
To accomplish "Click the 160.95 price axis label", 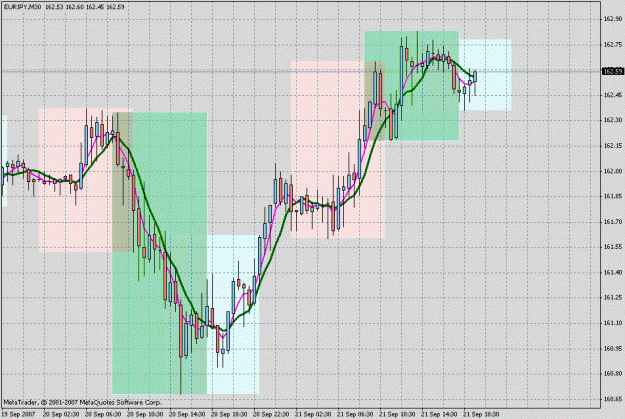I will coord(613,348).
